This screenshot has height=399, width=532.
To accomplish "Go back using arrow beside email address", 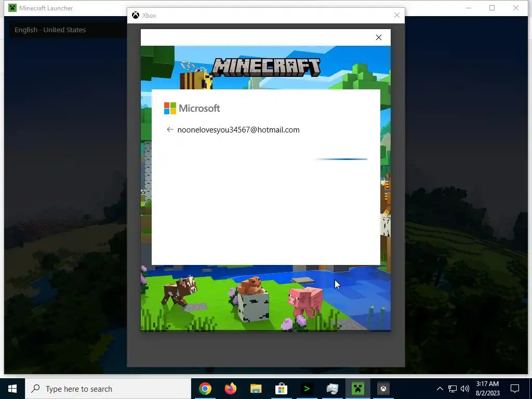I will coord(170,129).
